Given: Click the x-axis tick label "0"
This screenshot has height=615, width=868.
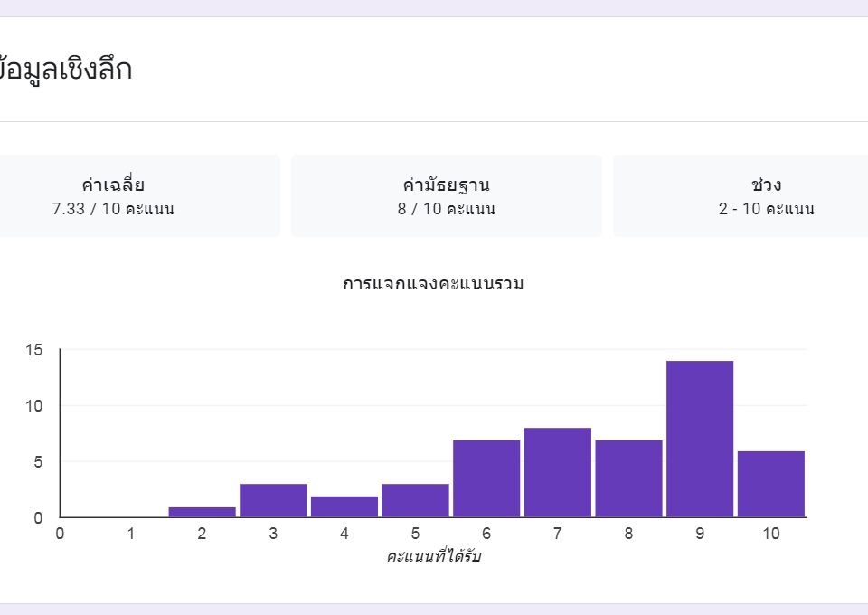Looking at the screenshot, I should 60,534.
